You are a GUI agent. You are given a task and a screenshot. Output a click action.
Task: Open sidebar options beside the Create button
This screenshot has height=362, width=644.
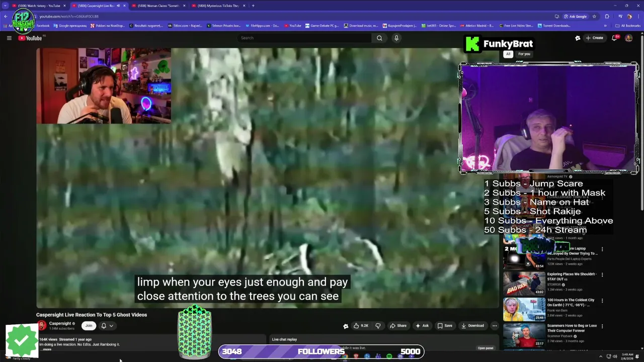point(578,38)
